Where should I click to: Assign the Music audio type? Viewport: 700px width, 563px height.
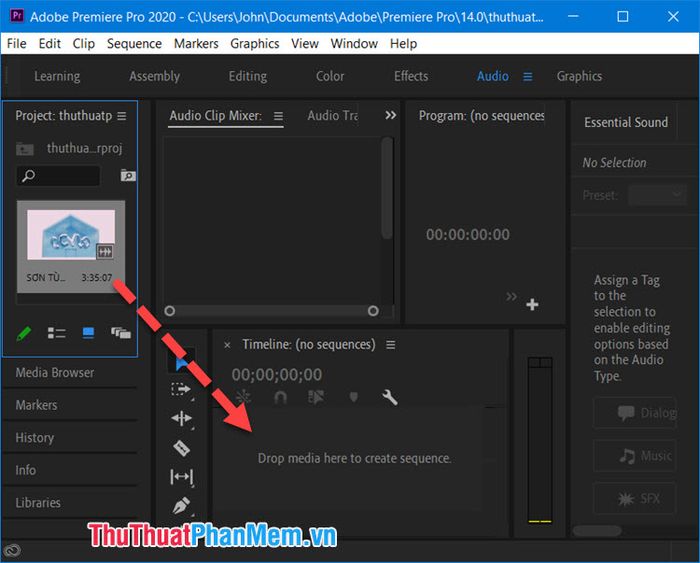point(634,456)
